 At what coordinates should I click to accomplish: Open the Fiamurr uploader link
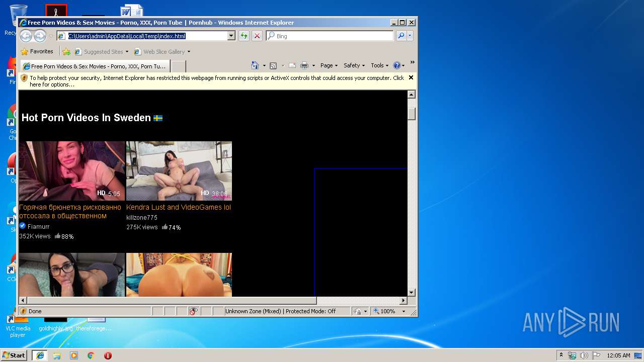tap(38, 227)
